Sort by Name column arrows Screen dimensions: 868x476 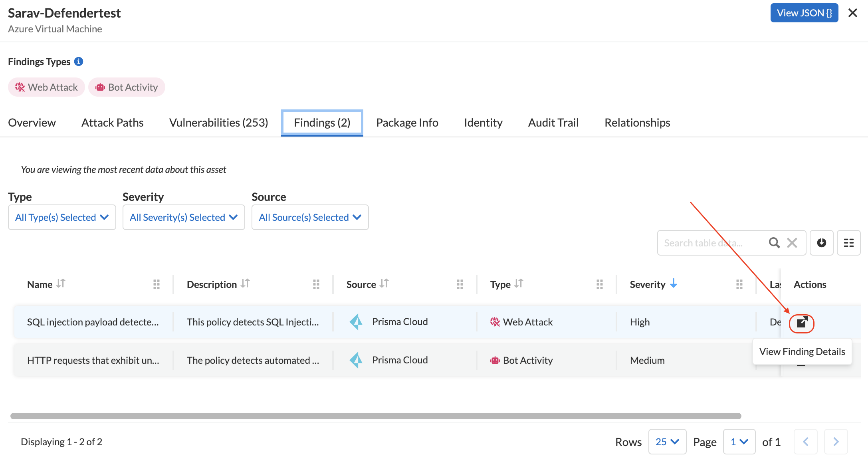61,284
